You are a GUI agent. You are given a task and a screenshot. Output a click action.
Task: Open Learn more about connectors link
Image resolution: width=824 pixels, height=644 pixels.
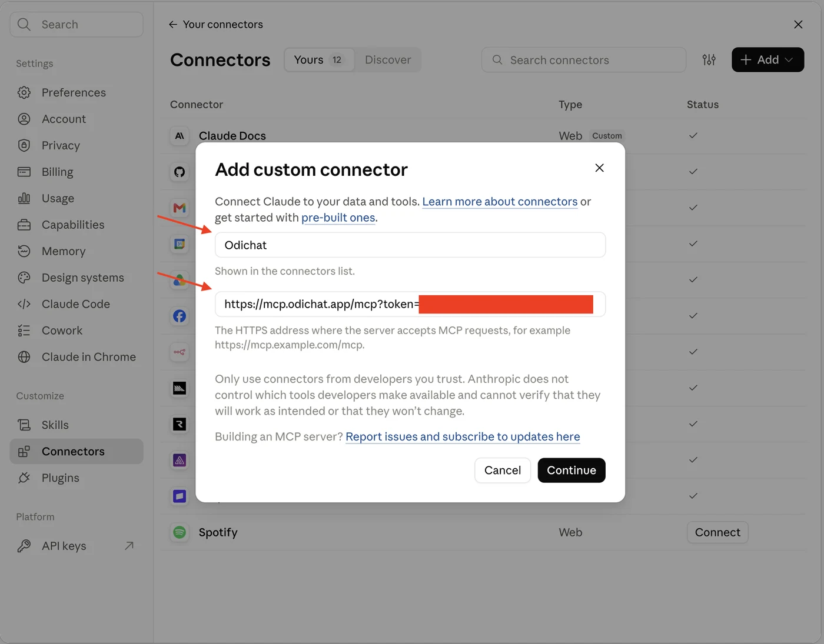500,202
